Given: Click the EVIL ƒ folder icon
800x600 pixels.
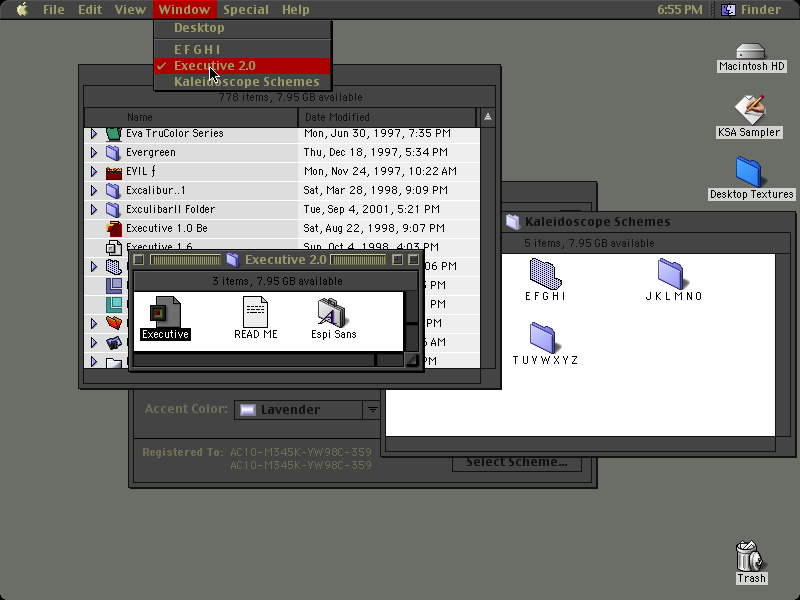Looking at the screenshot, I should (x=113, y=171).
